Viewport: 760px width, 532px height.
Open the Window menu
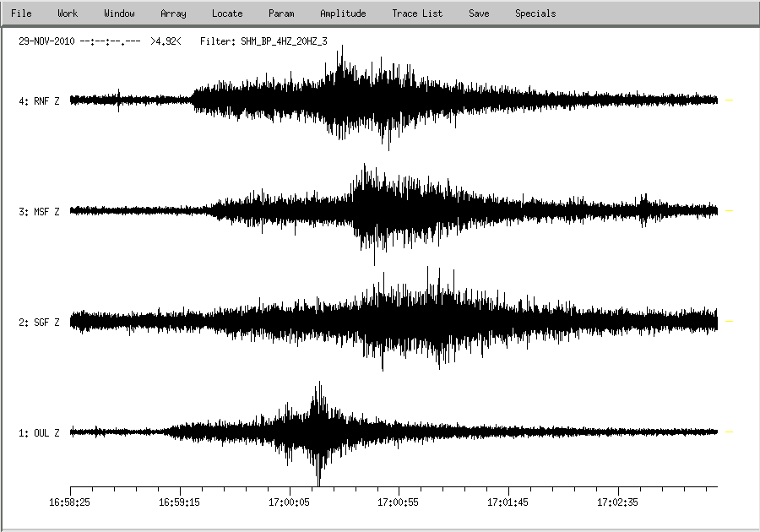(x=119, y=14)
